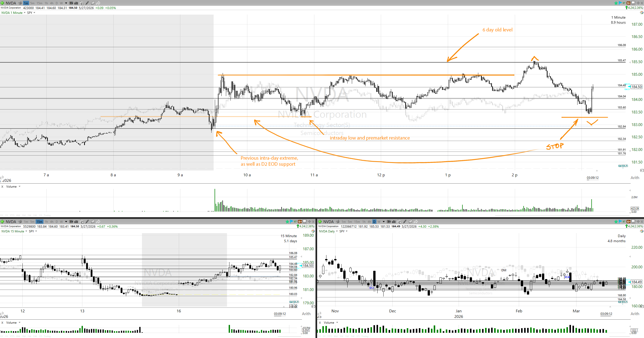The width and height of the screenshot is (644, 338).
Task: Toggle the RT real-time indicator in top chart
Action: [624, 3]
